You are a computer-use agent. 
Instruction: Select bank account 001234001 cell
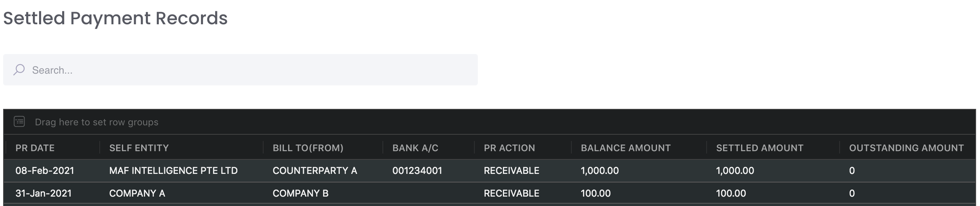click(417, 171)
